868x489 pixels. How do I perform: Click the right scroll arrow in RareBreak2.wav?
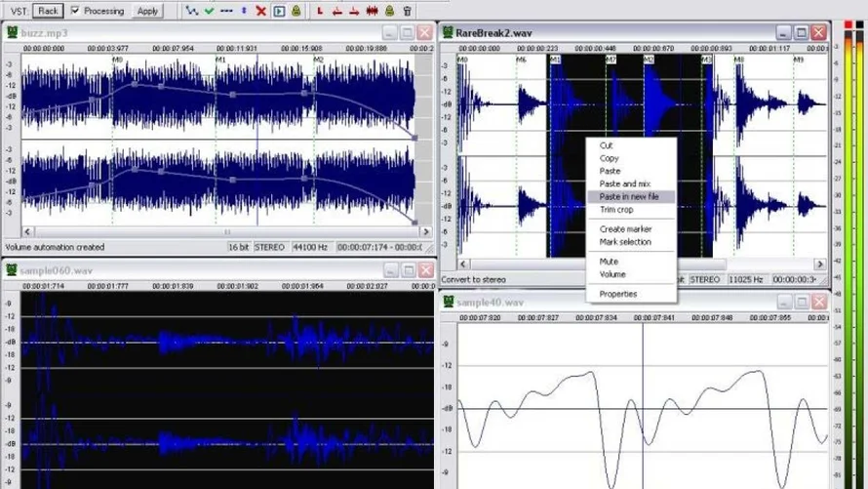tap(820, 265)
